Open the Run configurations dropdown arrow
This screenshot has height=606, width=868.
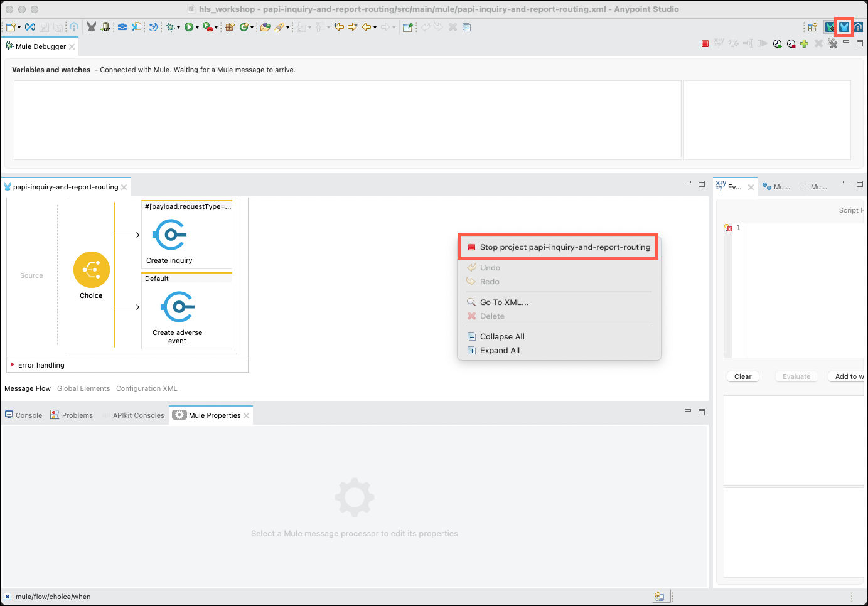coord(197,28)
